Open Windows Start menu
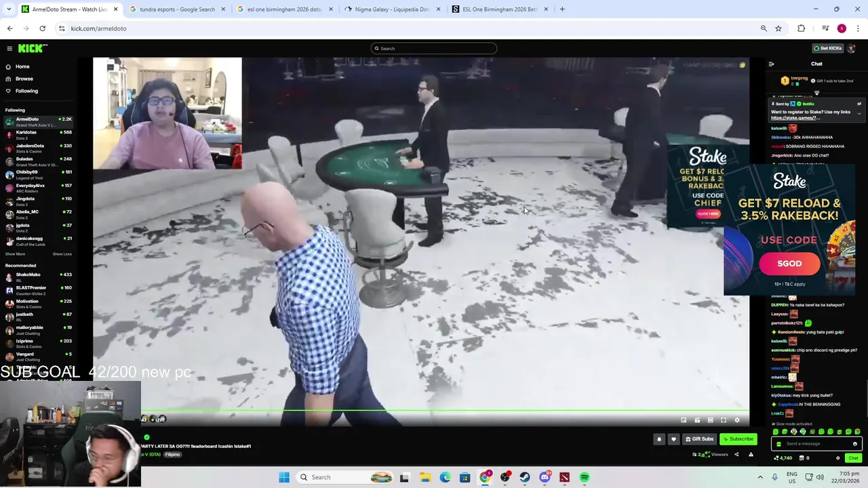The image size is (868, 488). click(x=284, y=477)
